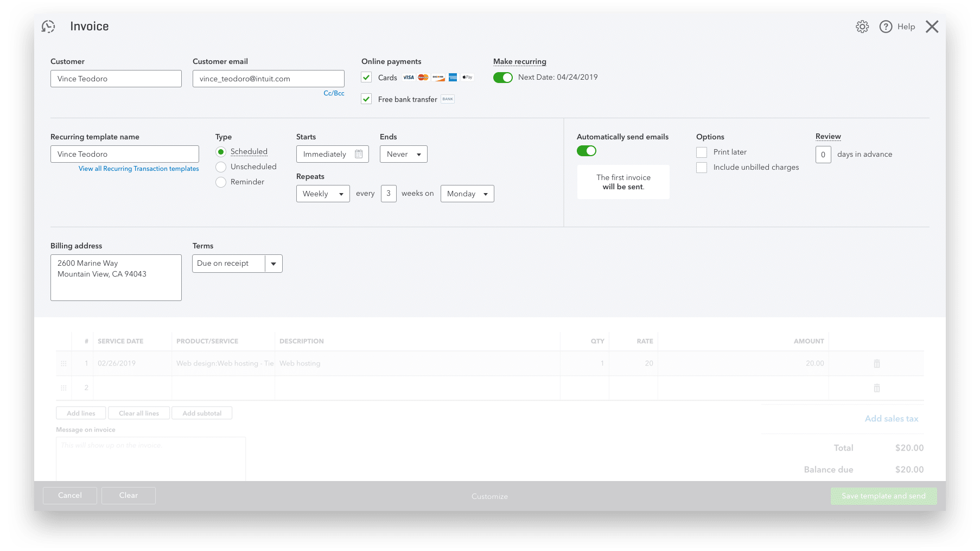Image resolution: width=980 pixels, height=551 pixels.
Task: Grab the drag handle for row 2
Action: click(63, 388)
